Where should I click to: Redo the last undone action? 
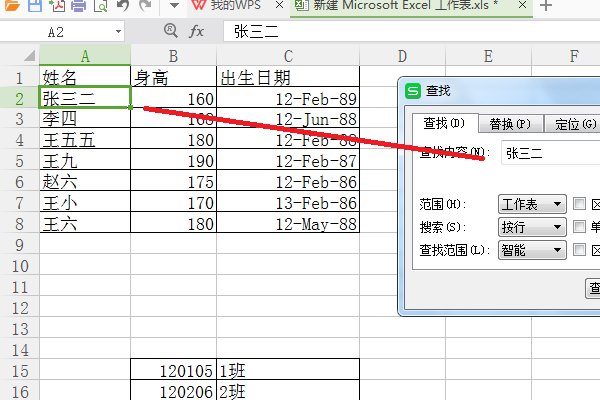(x=145, y=5)
